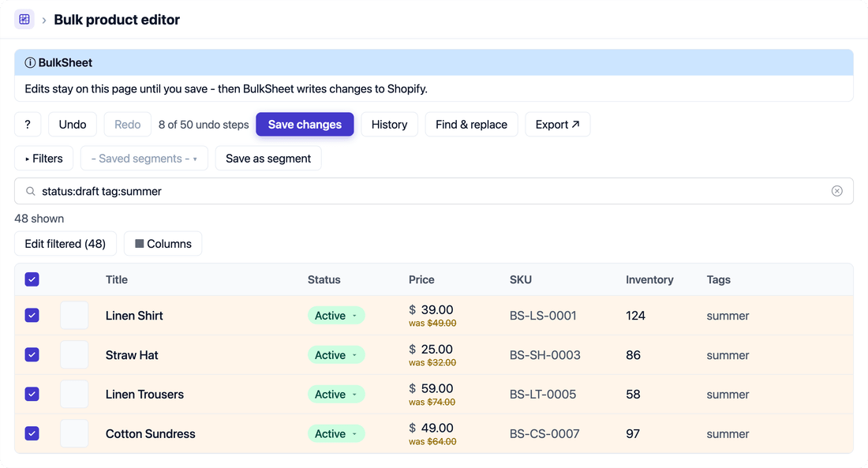Uncheck the Linen Shirt row checkbox
The width and height of the screenshot is (868, 468).
pos(32,316)
